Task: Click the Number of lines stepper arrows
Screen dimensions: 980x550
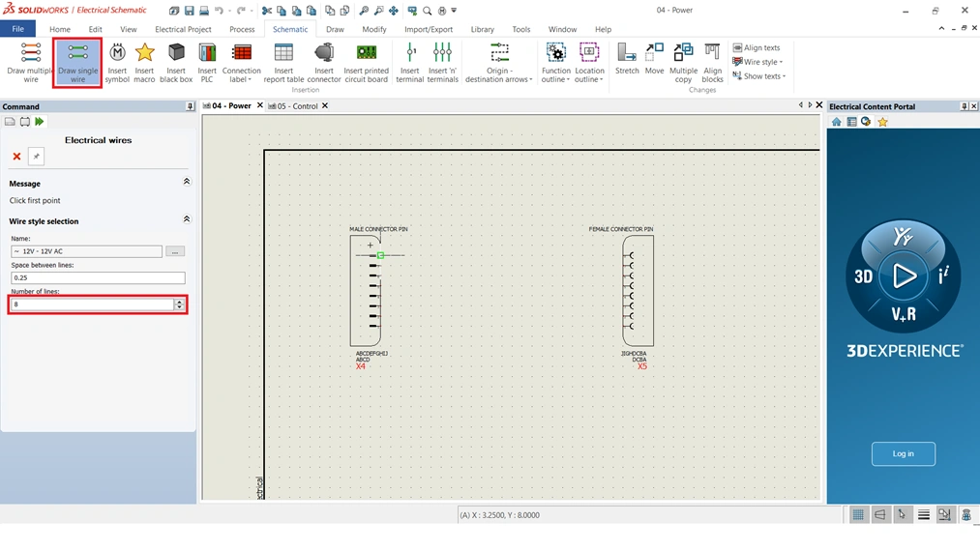Action: [x=179, y=304]
